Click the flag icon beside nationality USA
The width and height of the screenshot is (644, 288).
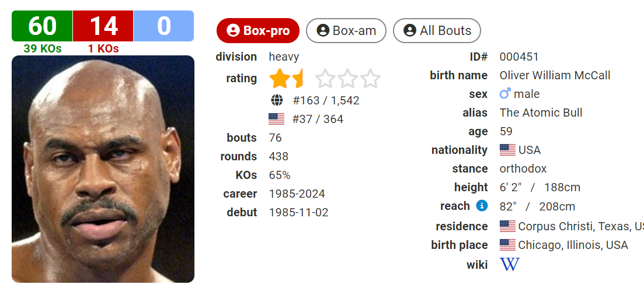(507, 150)
